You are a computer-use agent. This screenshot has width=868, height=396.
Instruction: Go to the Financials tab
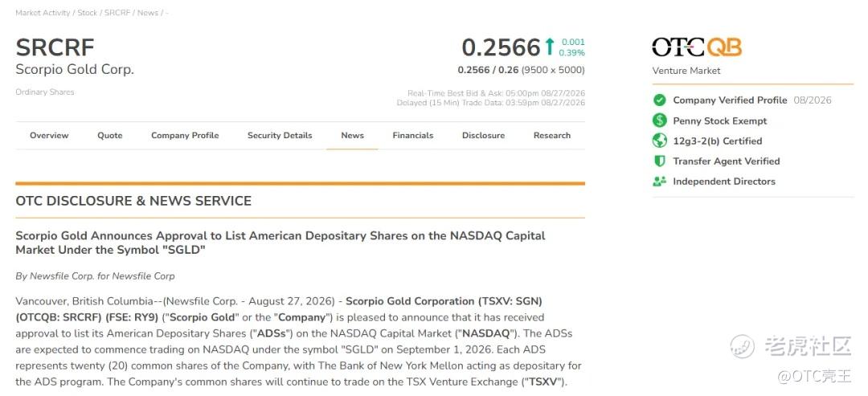(x=413, y=136)
